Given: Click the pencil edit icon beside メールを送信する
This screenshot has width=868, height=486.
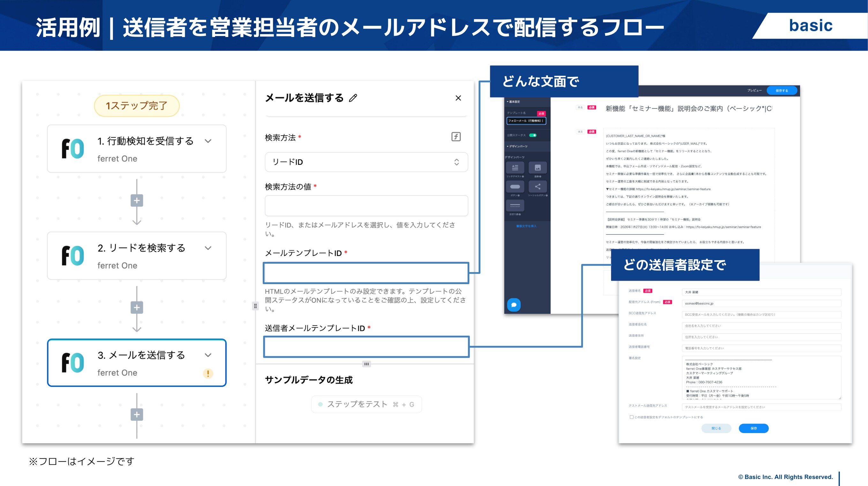Looking at the screenshot, I should point(353,98).
